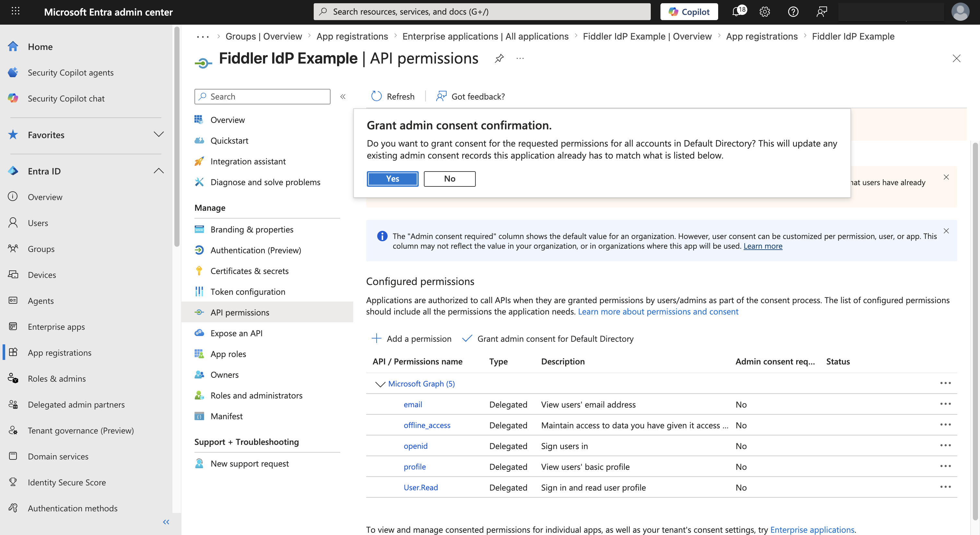The height and width of the screenshot is (535, 980).
Task: Open the help question mark icon
Action: (793, 11)
